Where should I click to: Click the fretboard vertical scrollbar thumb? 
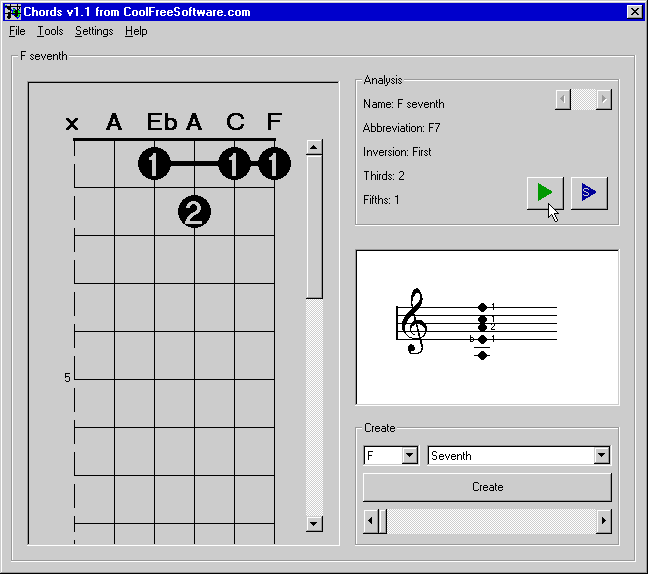click(x=314, y=227)
